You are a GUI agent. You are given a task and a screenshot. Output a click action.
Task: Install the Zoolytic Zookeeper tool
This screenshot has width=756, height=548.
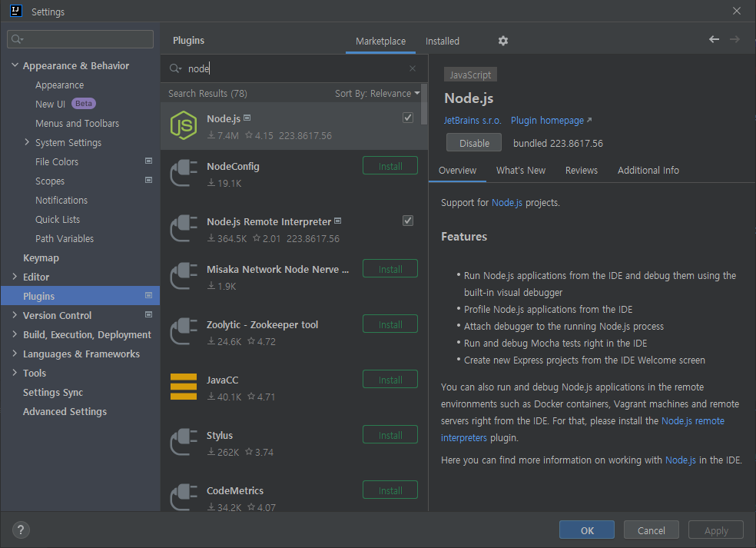tap(390, 324)
